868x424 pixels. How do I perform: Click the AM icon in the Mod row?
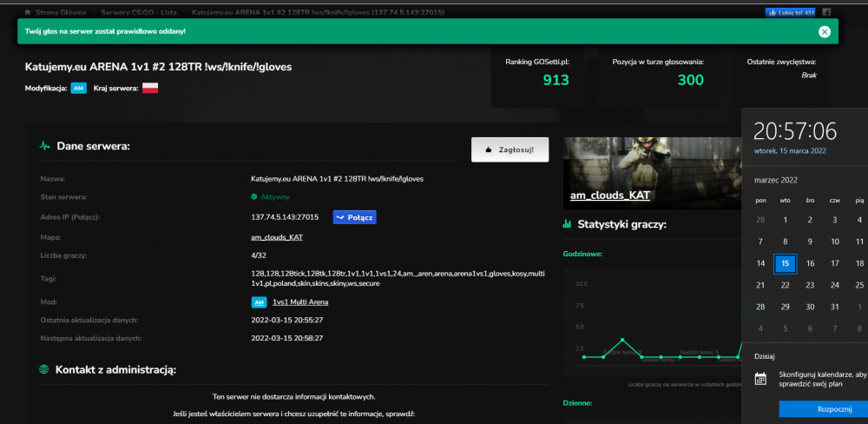(259, 302)
